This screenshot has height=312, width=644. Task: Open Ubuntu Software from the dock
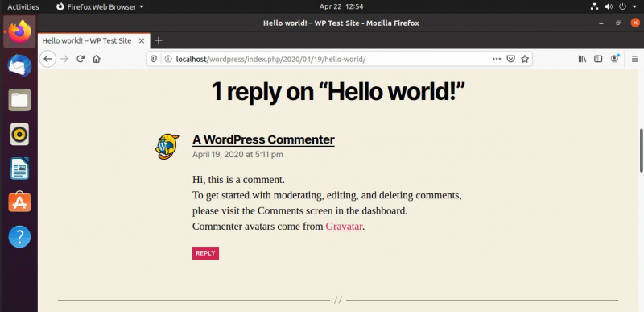coord(19,202)
